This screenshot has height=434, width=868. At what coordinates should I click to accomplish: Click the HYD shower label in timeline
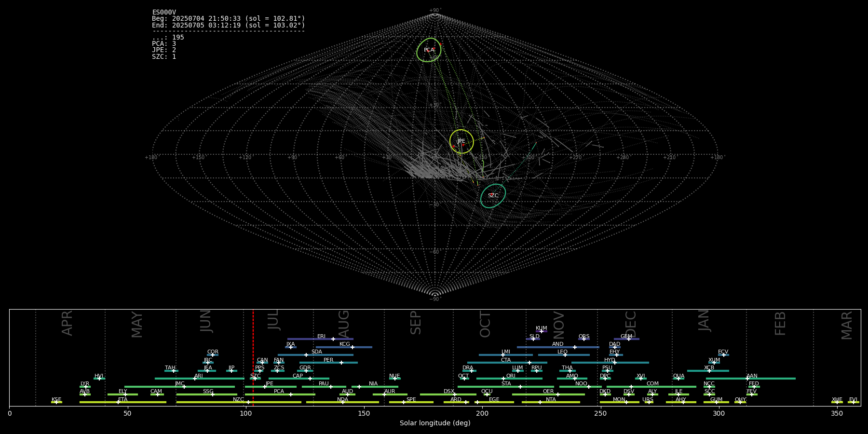(x=610, y=360)
